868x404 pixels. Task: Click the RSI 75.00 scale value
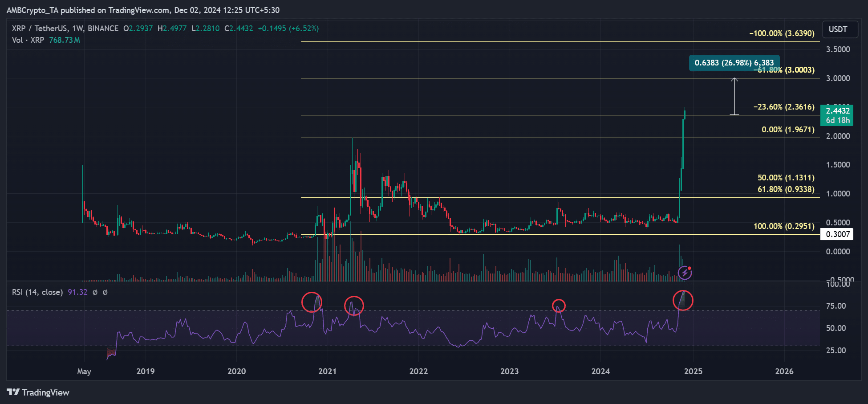click(836, 306)
